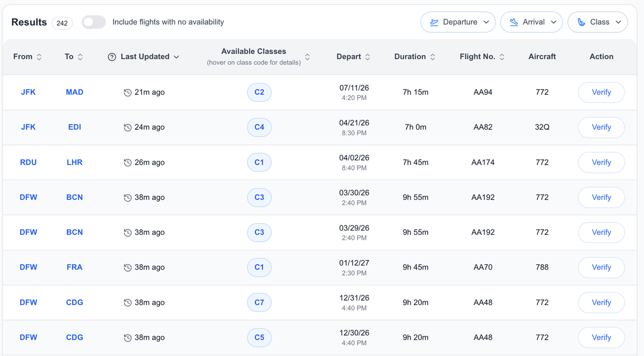Select the C2 class badge on JFK-MAD row
The width and height of the screenshot is (644, 356).
pos(259,92)
